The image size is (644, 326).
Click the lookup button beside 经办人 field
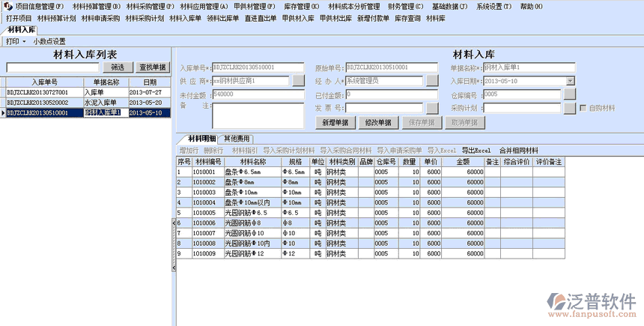pyautogui.click(x=431, y=80)
